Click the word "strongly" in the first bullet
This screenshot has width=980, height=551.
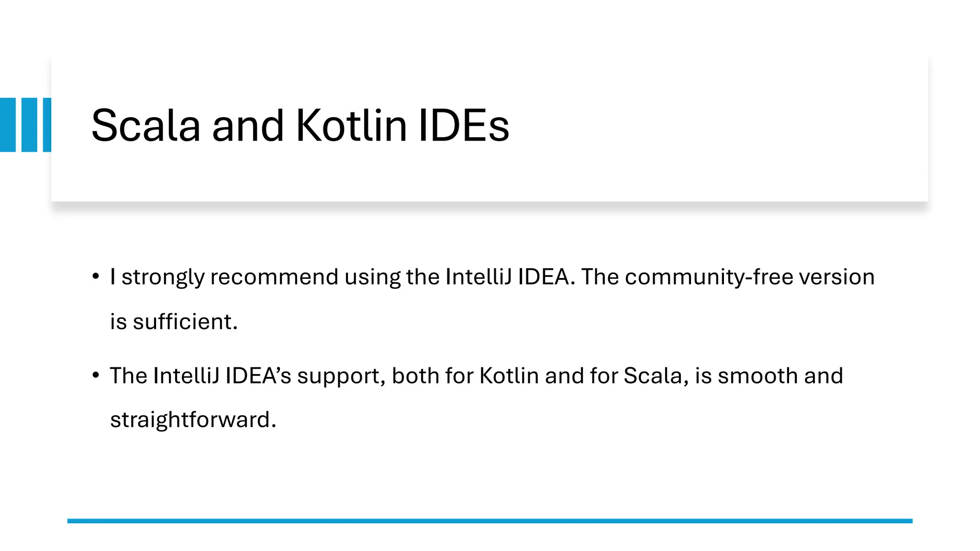click(x=163, y=277)
